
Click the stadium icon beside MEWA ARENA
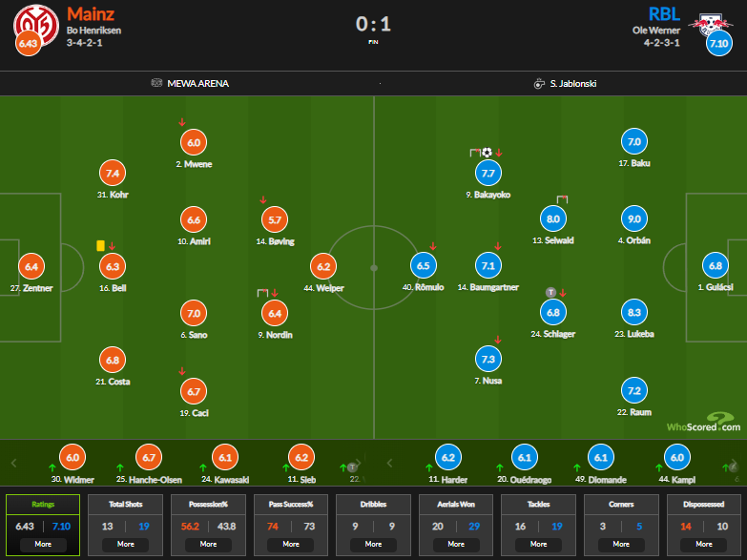point(156,83)
